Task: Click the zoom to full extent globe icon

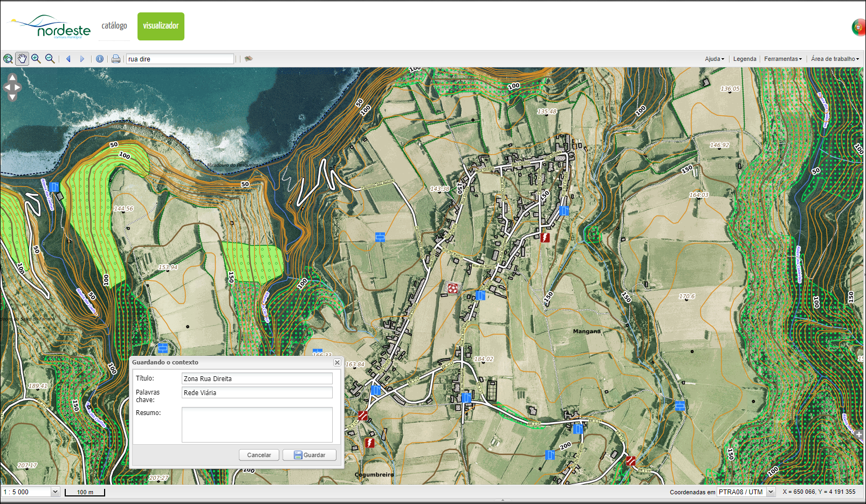Action: (x=8, y=59)
